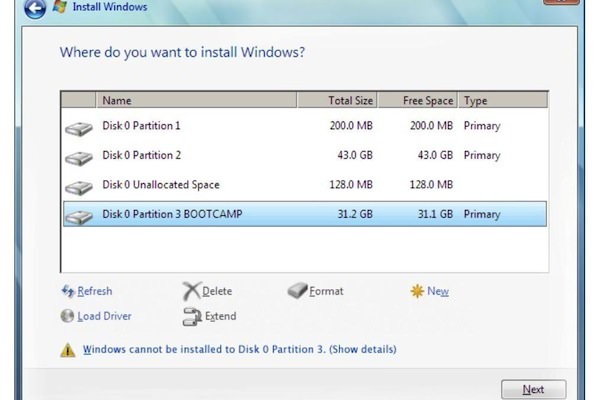
Task: Click the Extend partition icon
Action: point(192,317)
